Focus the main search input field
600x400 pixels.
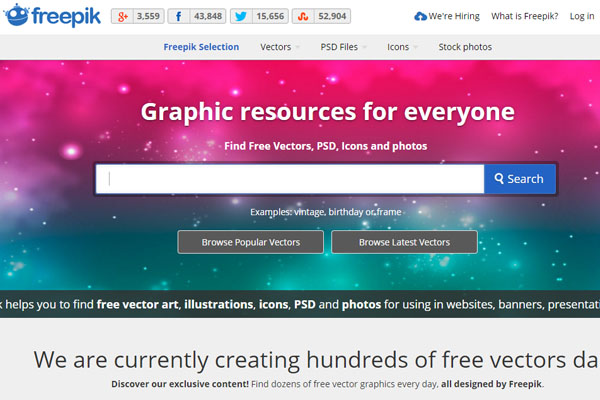pos(290,179)
